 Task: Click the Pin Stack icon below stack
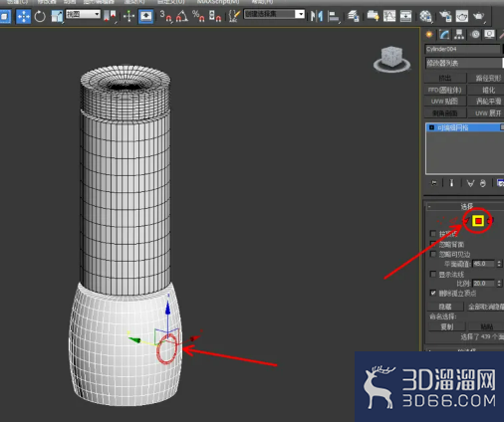pos(434,183)
